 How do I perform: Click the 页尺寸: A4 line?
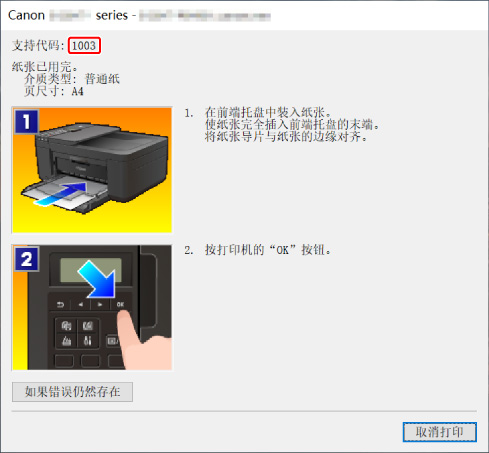pyautogui.click(x=54, y=91)
